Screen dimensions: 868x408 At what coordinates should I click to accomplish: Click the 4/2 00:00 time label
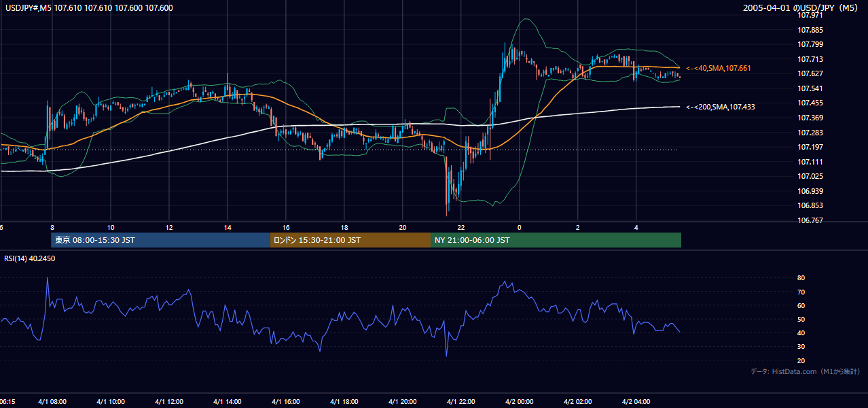520,401
